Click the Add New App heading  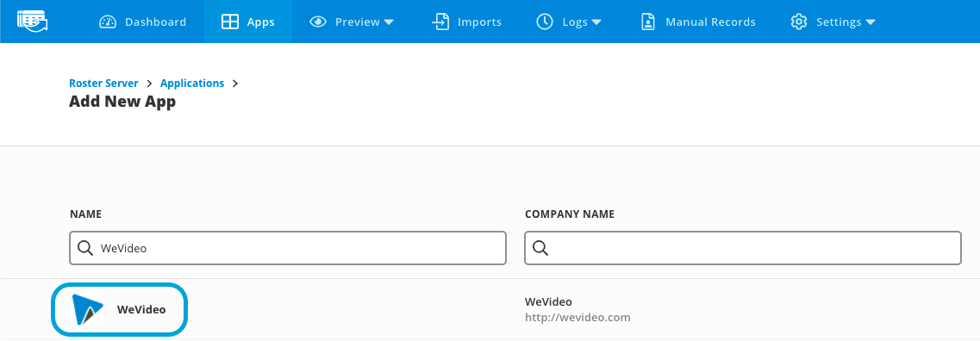click(x=122, y=101)
